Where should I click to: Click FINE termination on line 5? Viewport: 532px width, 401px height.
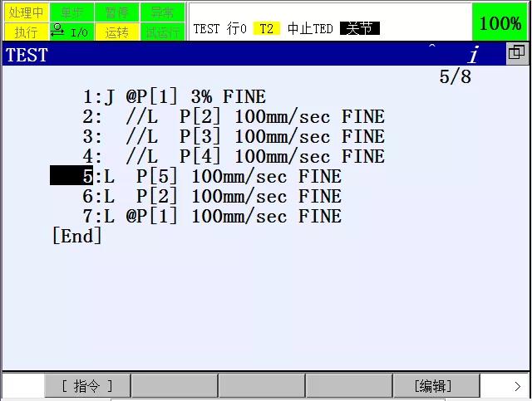319,176
